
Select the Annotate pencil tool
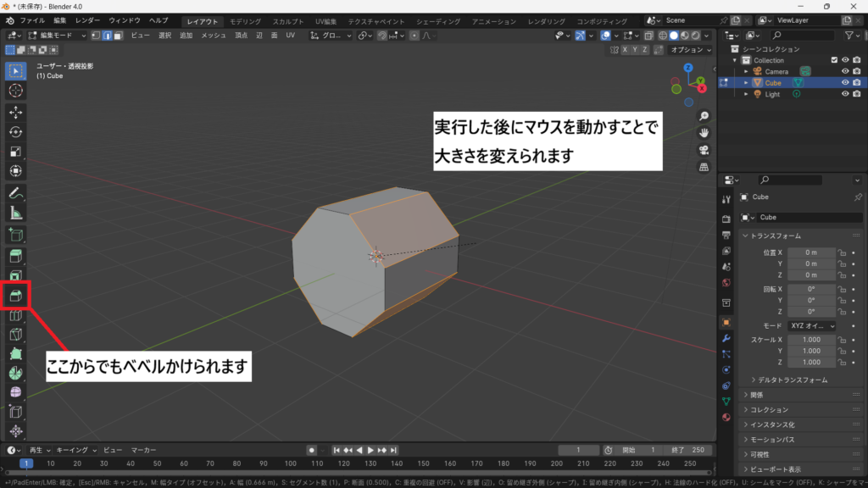pyautogui.click(x=15, y=192)
